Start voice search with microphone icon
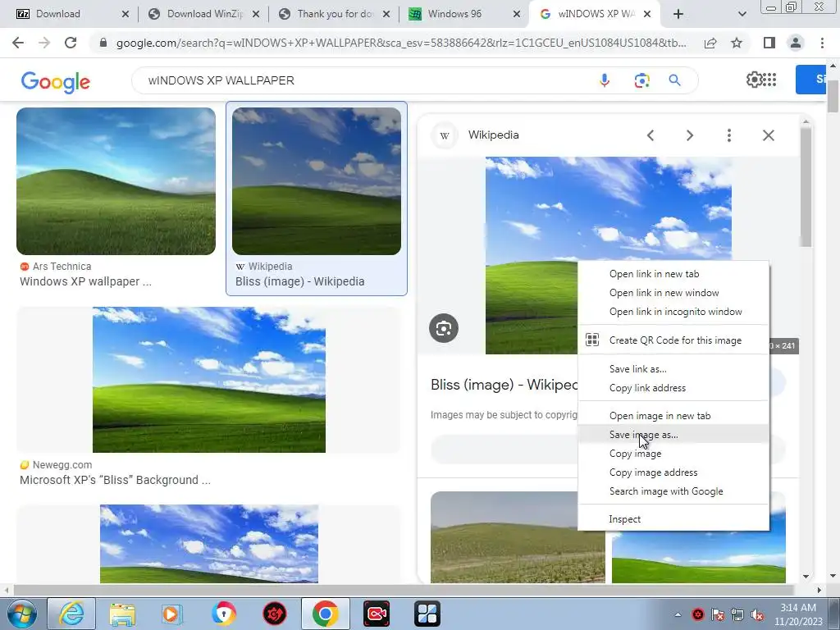This screenshot has width=840, height=630. pos(605,80)
